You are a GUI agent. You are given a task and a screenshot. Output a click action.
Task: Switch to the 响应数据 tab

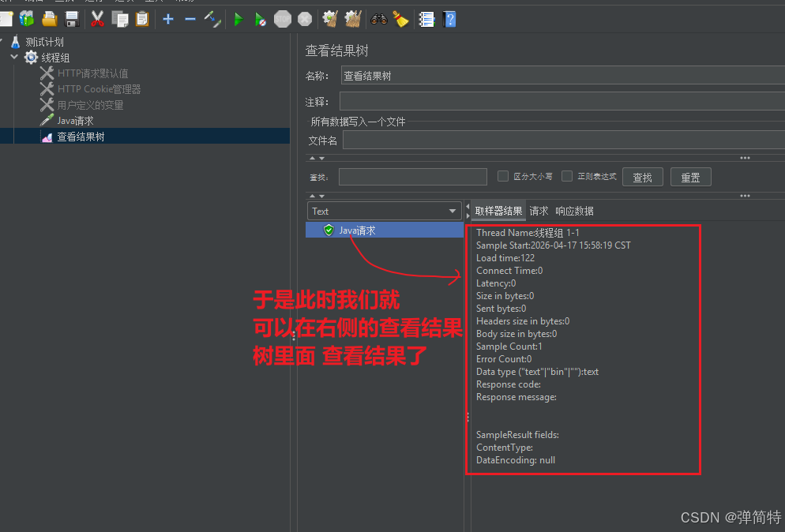pos(575,211)
